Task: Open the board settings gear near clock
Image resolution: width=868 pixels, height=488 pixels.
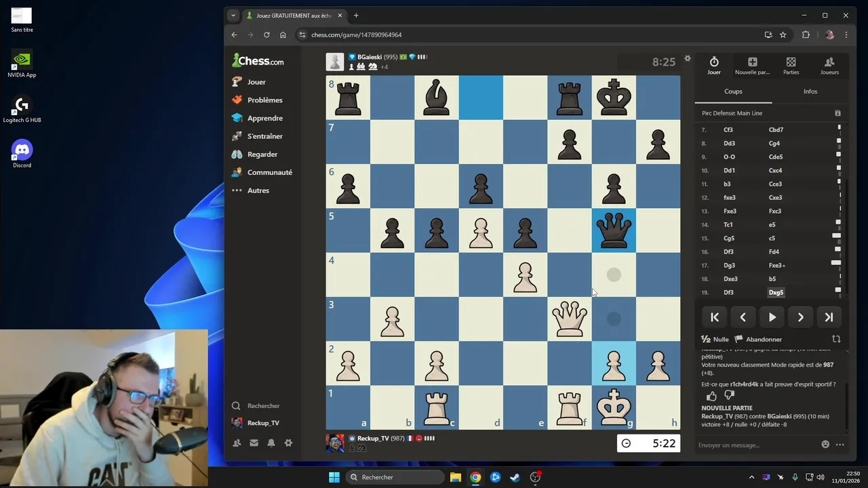Action: [x=687, y=58]
